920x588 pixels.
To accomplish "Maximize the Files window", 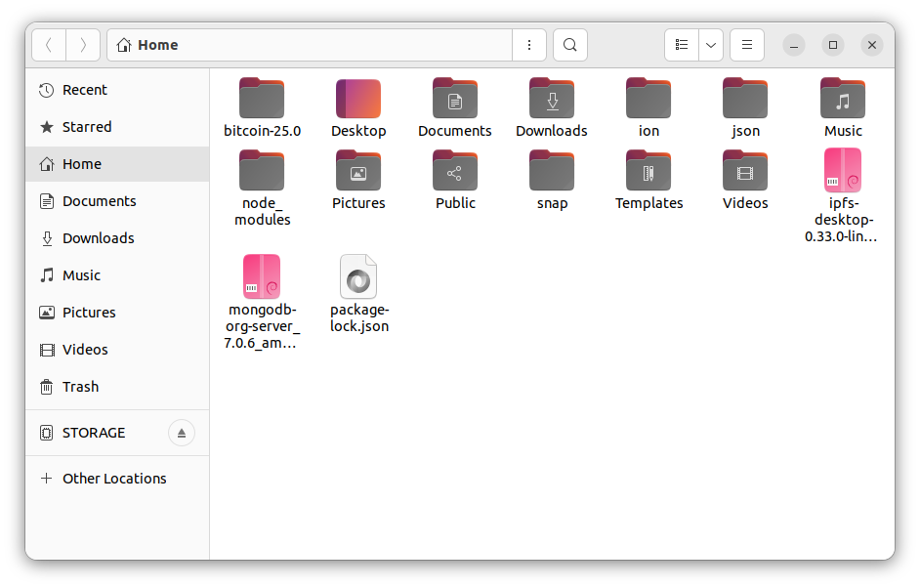I will pos(832,45).
